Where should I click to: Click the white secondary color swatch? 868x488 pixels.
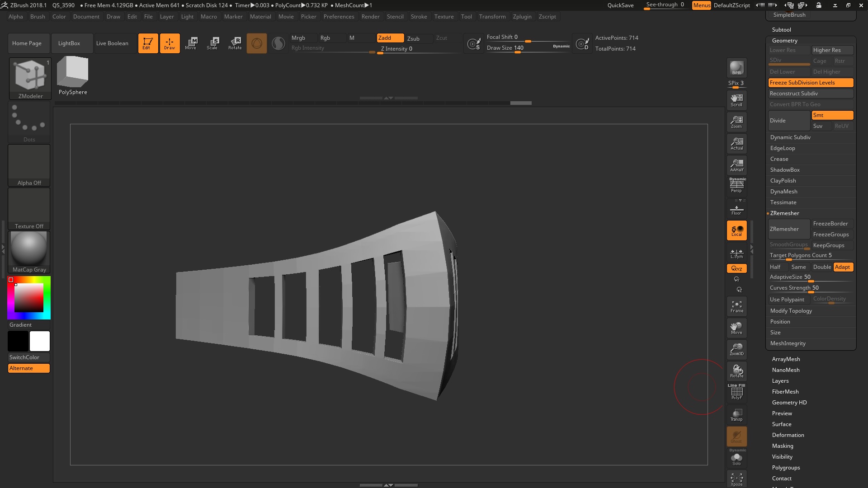click(40, 341)
